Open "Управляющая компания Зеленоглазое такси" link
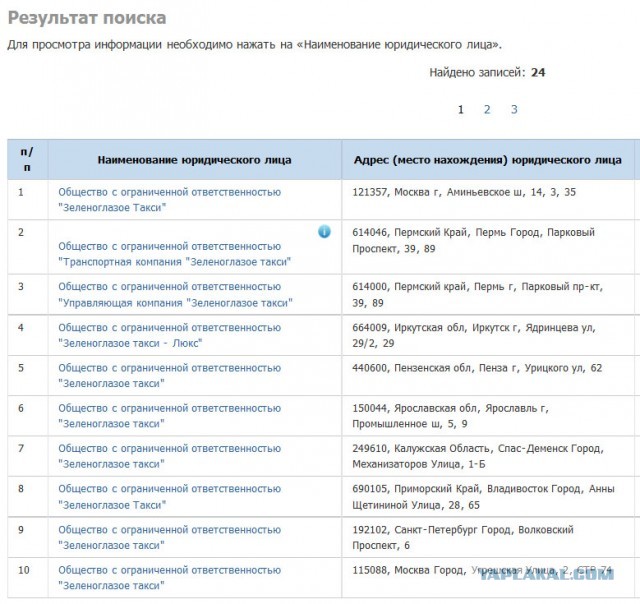This screenshot has height=604, width=640. pos(175,294)
